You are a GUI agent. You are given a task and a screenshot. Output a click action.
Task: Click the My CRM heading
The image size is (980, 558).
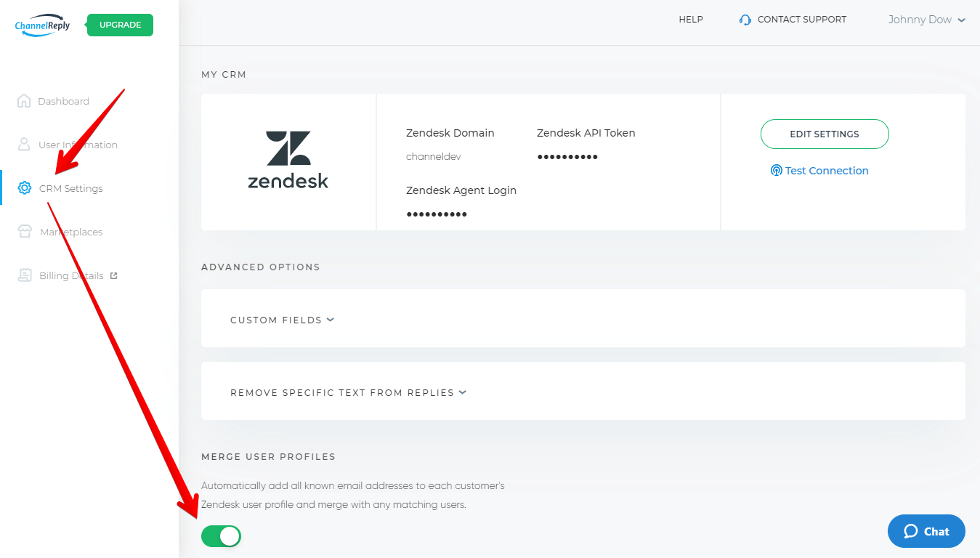click(224, 74)
